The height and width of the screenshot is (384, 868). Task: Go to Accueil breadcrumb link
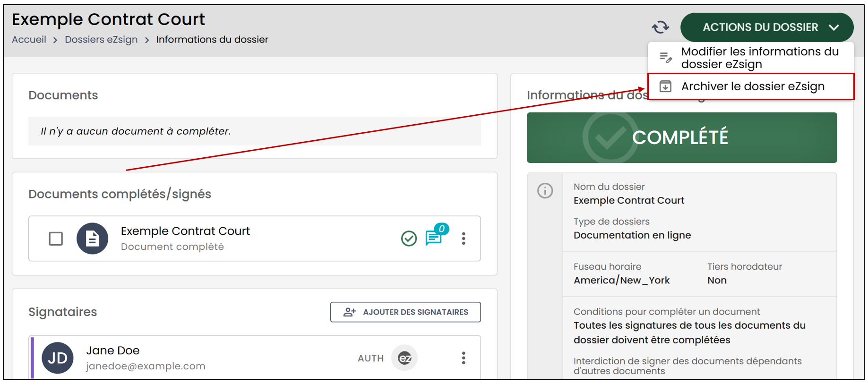29,40
